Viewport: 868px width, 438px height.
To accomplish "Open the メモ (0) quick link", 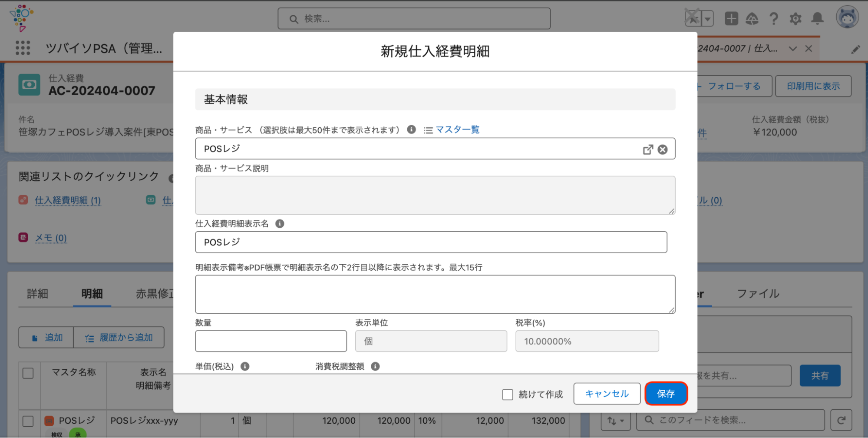I will coord(51,238).
